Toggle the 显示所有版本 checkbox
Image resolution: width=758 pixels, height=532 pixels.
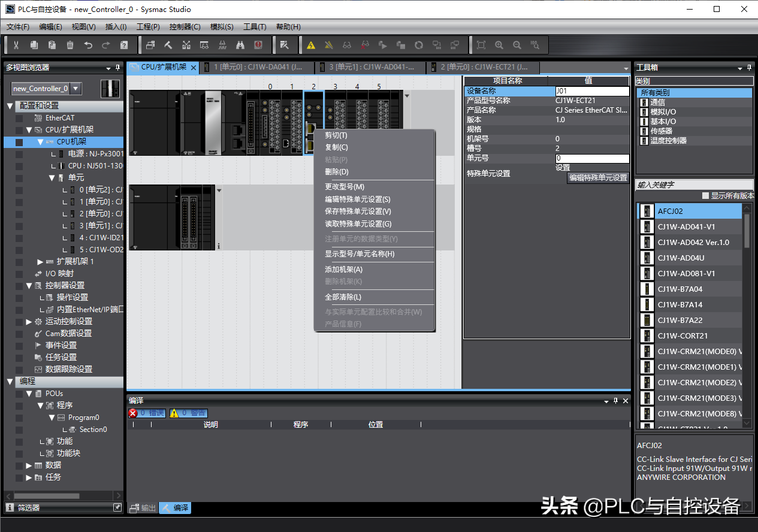(x=705, y=196)
